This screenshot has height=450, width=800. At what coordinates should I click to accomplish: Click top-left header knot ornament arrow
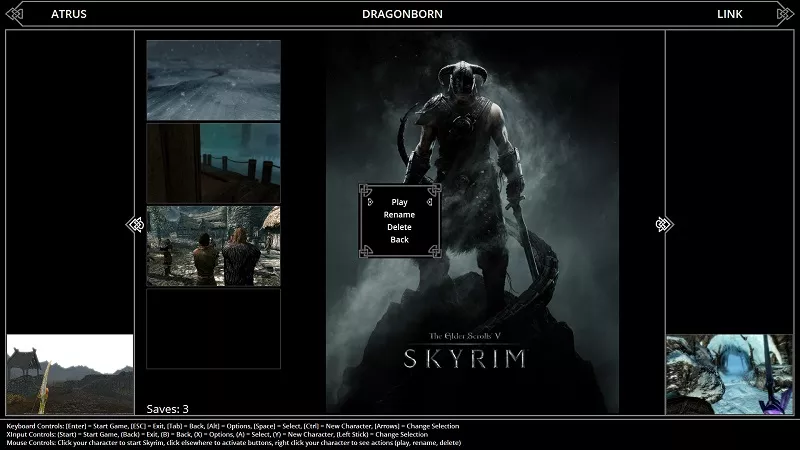coord(14,14)
